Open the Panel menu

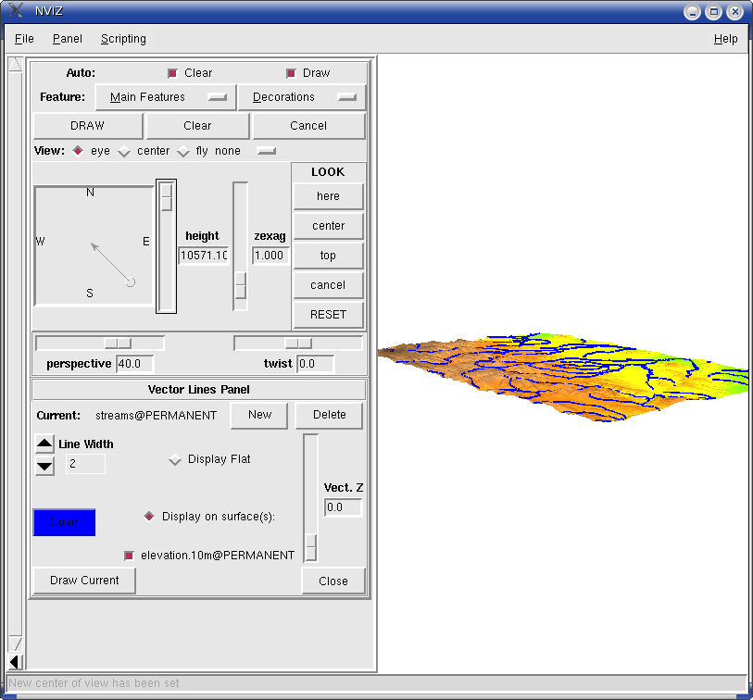tap(68, 39)
